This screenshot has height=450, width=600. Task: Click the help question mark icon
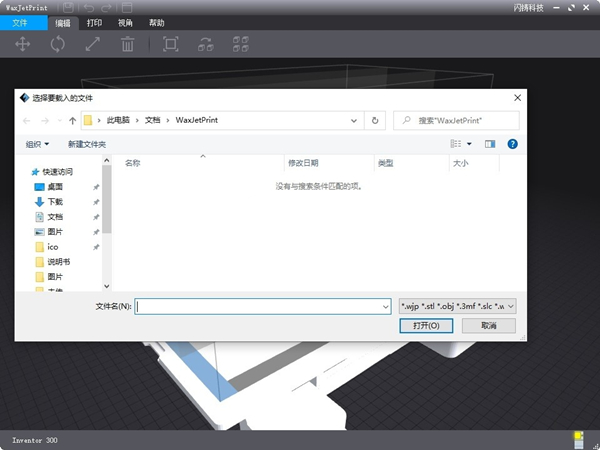512,144
